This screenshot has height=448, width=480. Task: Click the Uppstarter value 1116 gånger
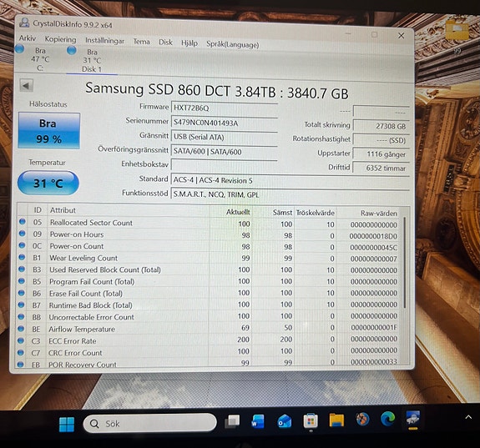[381, 154]
